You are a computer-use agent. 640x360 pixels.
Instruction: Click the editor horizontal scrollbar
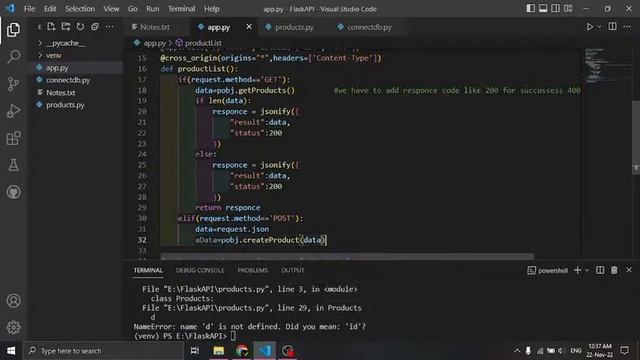tap(347, 257)
